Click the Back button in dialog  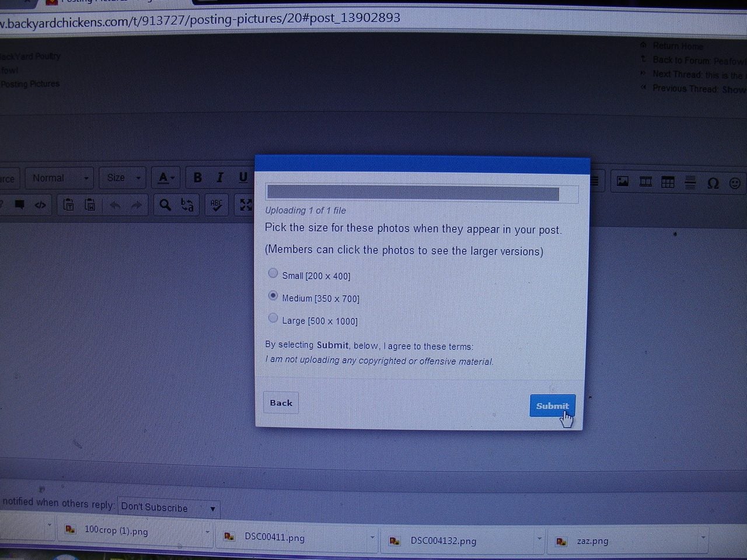point(281,402)
